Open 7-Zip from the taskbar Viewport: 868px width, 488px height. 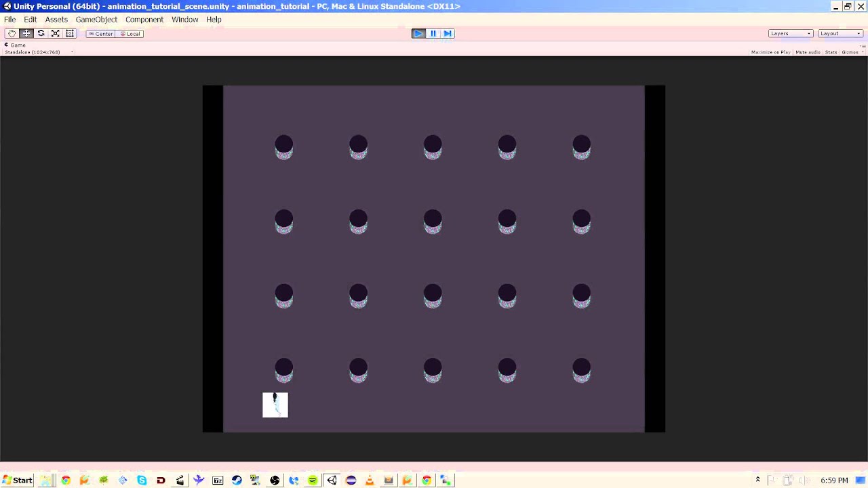pyautogui.click(x=218, y=480)
